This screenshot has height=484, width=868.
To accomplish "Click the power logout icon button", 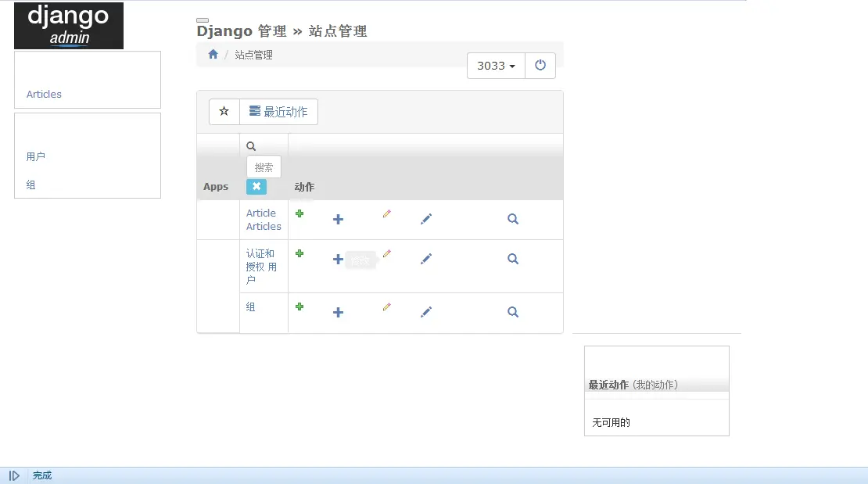I will click(540, 66).
